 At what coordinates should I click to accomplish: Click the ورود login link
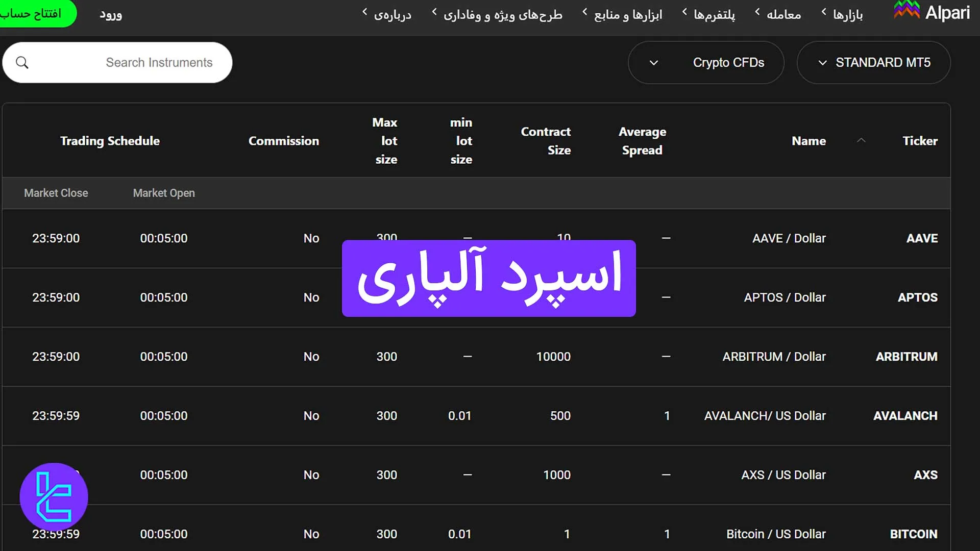[110, 14]
